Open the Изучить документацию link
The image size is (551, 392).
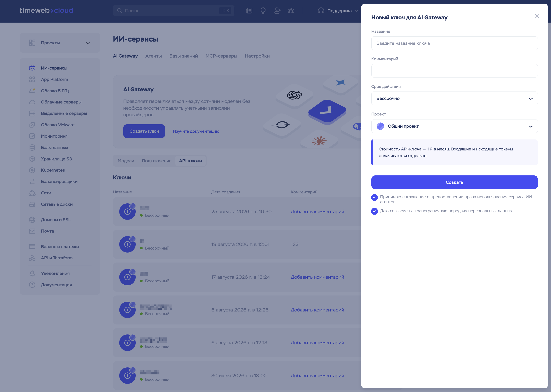coord(196,131)
